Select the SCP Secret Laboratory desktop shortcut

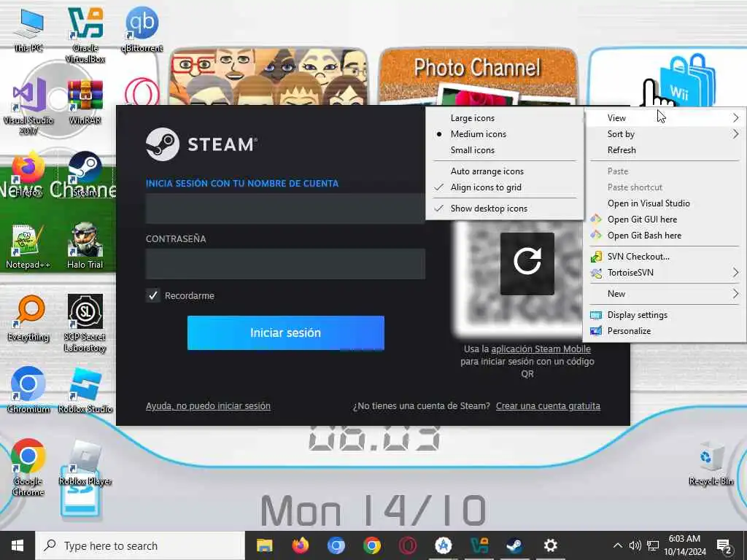click(x=85, y=323)
